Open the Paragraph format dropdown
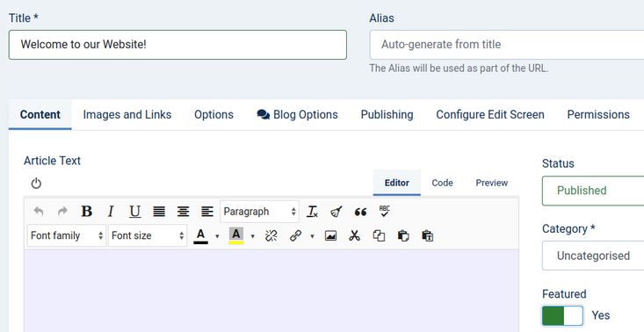 coord(259,212)
